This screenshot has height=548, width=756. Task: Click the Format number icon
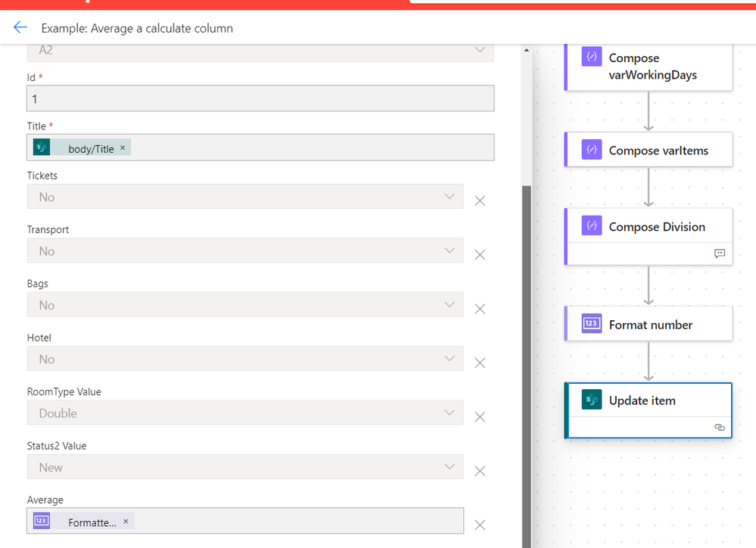(x=592, y=324)
